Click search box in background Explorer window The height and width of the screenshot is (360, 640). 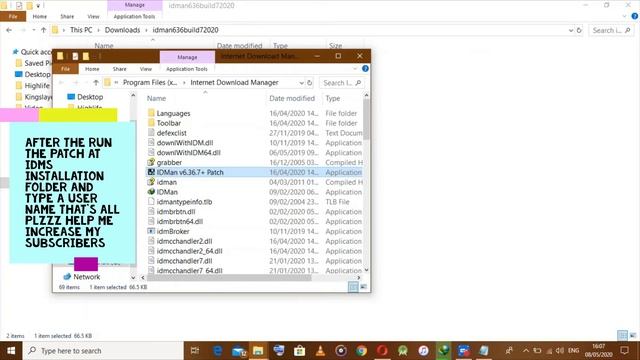tap(611, 30)
